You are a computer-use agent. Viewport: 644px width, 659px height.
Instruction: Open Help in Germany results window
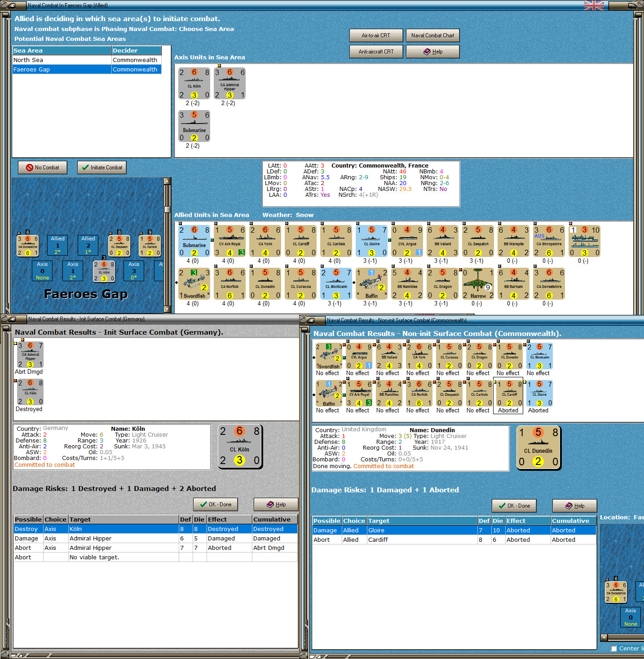[x=276, y=504]
